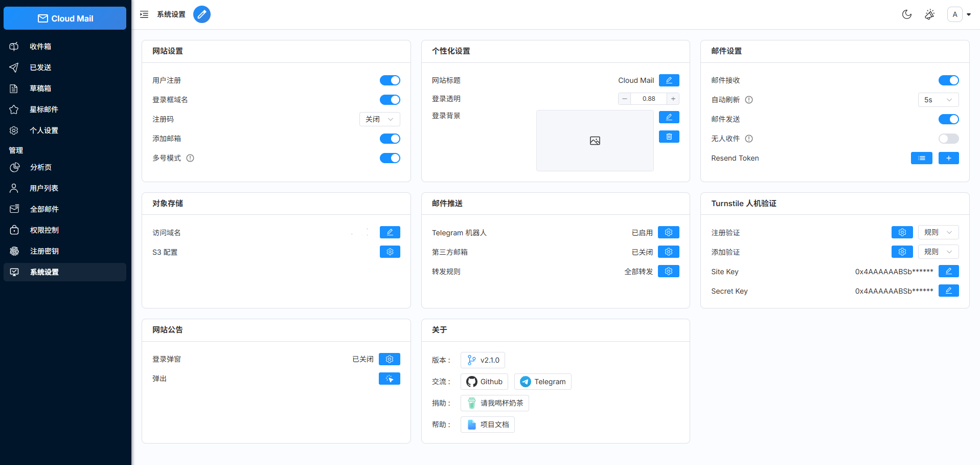Screen dimensions: 980x465
Task: Turn off 多号模式
Action: coord(390,158)
